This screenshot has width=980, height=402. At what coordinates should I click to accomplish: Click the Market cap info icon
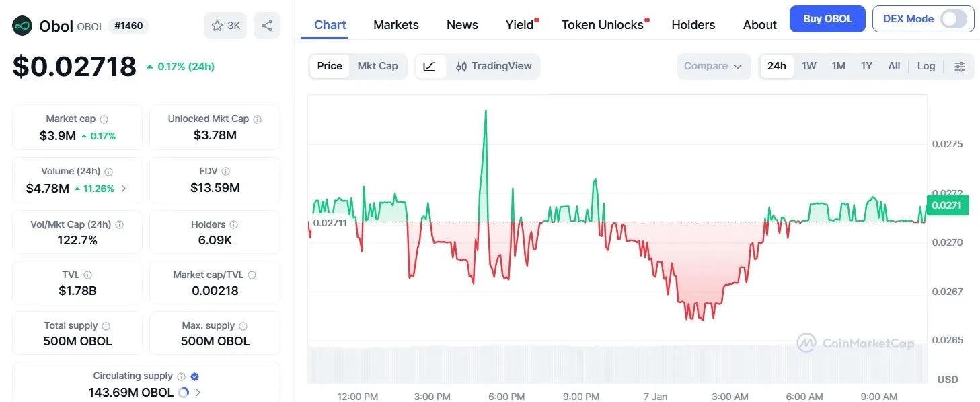104,119
